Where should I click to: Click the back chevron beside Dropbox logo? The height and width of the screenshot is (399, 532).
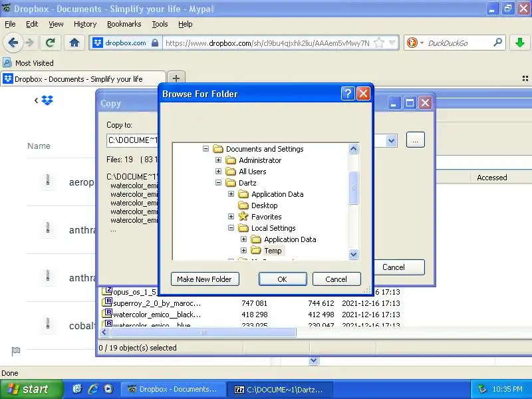tap(37, 100)
